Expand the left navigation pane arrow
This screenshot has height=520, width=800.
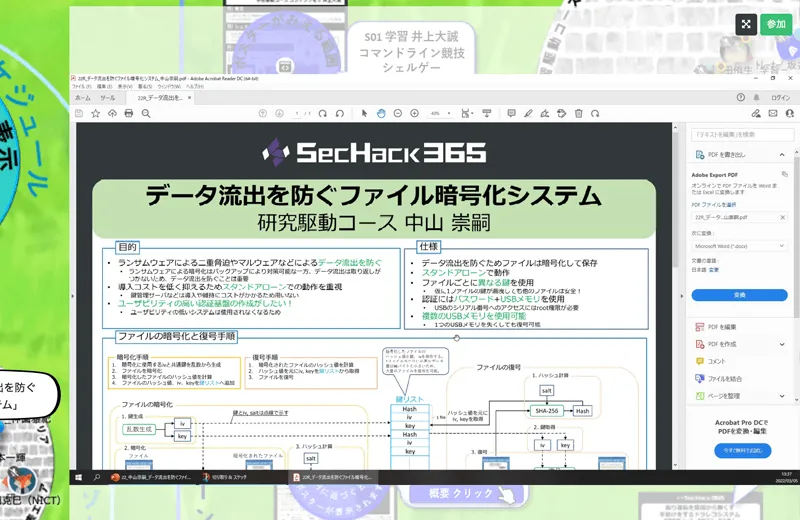(72, 296)
